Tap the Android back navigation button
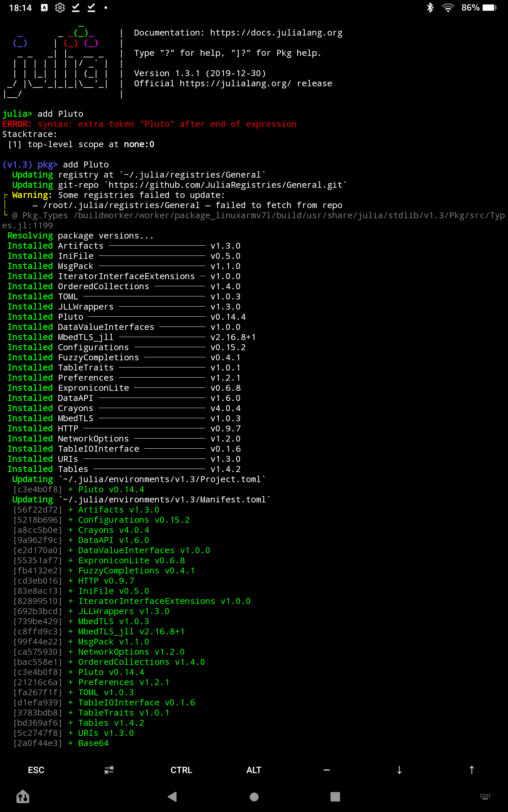 click(172, 797)
